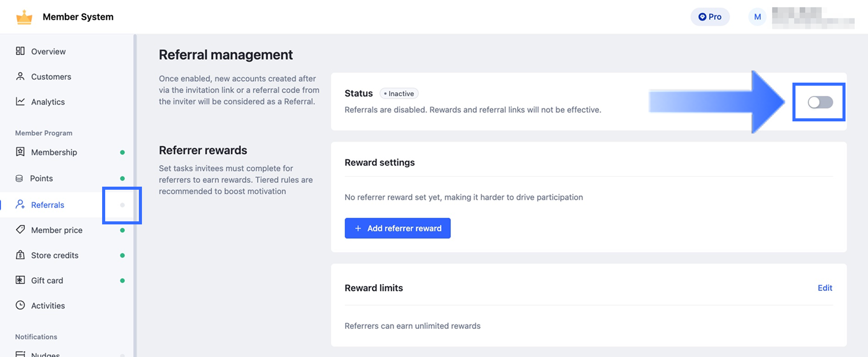868x357 pixels.
Task: Go to the Gift card section
Action: pos(47,280)
